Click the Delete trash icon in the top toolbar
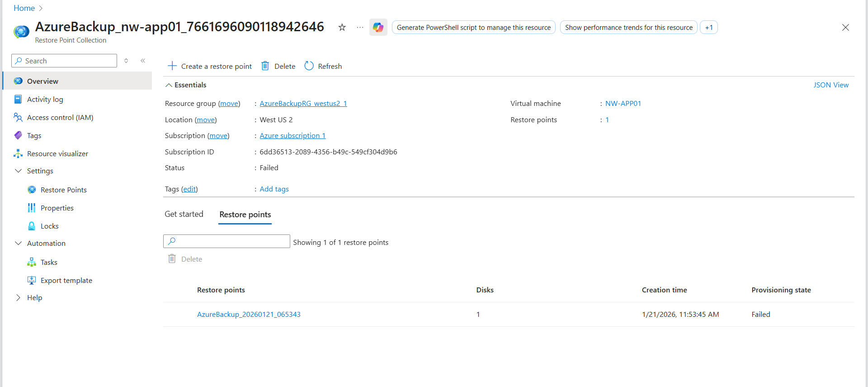868x387 pixels. (x=265, y=66)
